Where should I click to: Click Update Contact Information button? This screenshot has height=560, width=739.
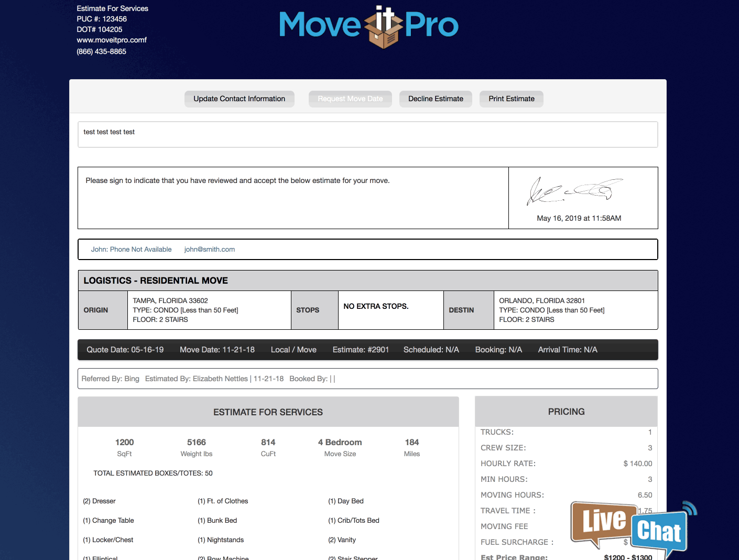(239, 99)
